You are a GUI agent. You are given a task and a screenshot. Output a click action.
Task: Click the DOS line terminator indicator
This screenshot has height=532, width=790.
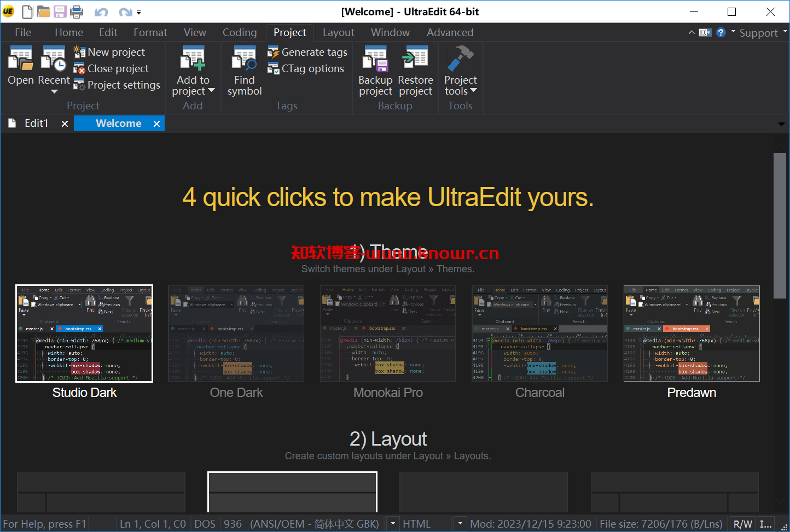click(205, 524)
